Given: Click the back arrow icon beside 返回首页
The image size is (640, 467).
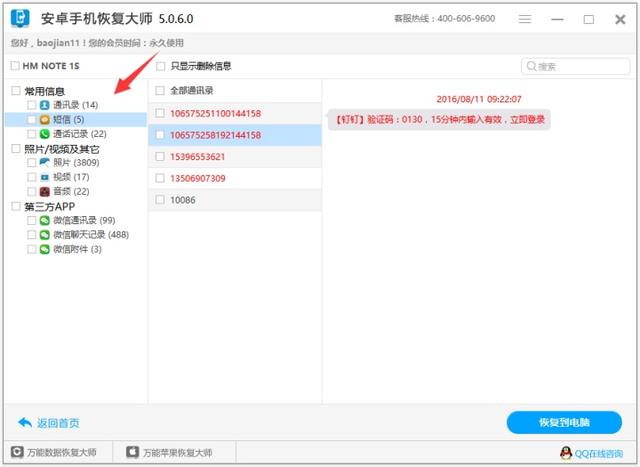Looking at the screenshot, I should (25, 423).
